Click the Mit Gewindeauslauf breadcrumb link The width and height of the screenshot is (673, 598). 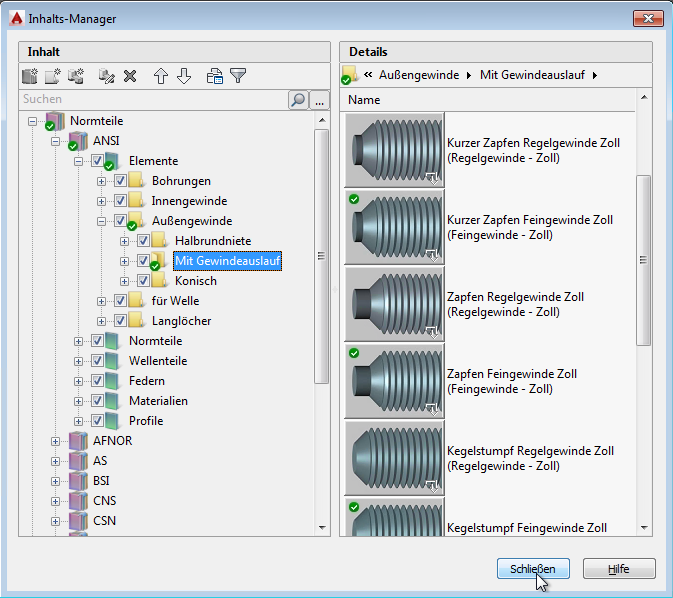click(532, 75)
